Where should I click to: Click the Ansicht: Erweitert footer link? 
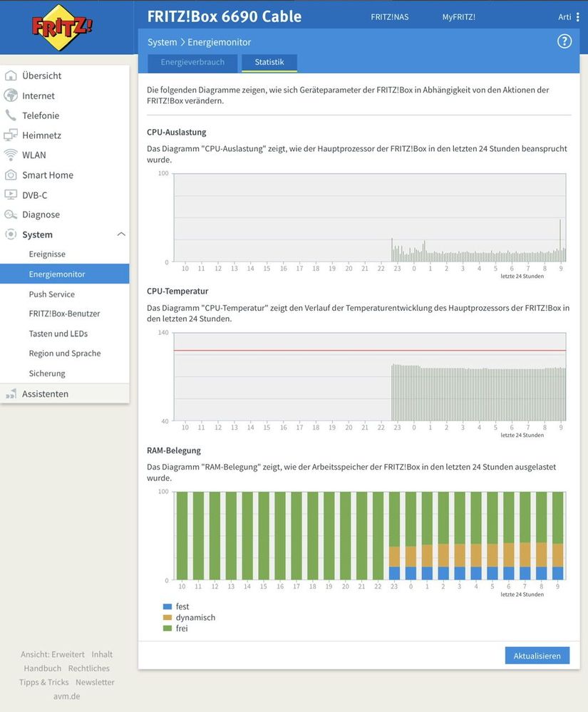[53, 654]
